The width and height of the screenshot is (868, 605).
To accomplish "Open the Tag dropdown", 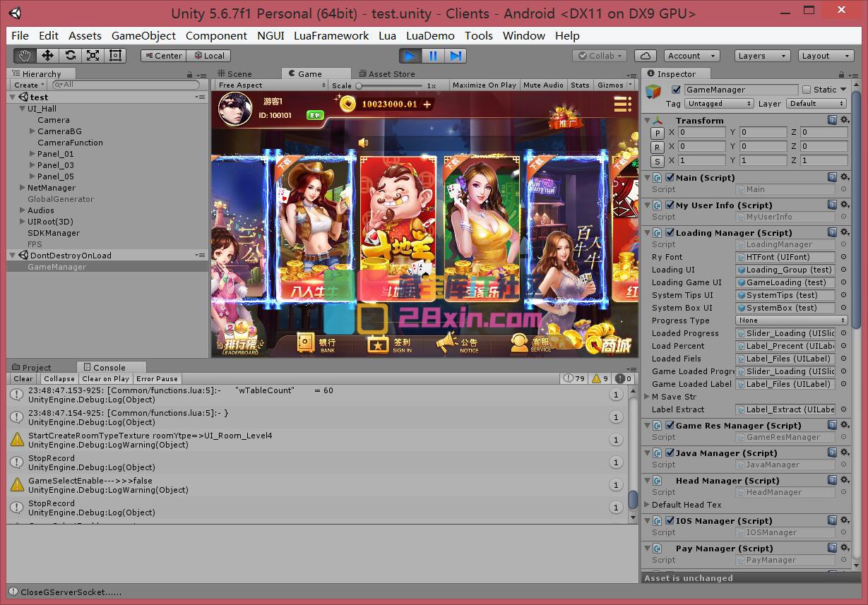I will [718, 104].
